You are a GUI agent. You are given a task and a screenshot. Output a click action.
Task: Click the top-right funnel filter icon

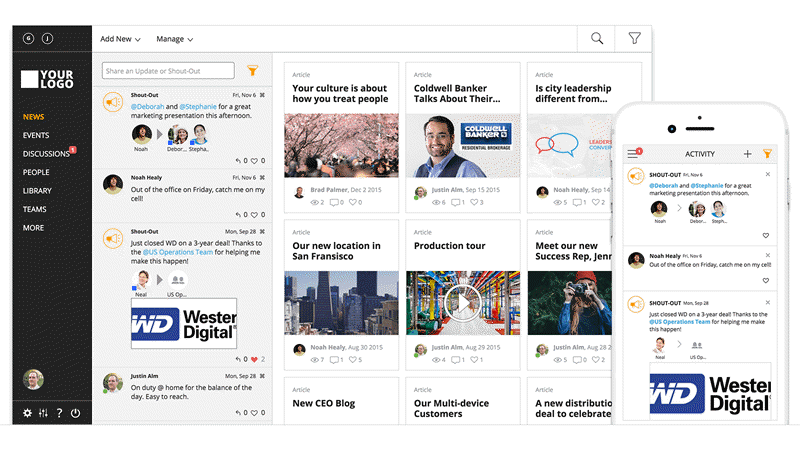click(x=634, y=39)
